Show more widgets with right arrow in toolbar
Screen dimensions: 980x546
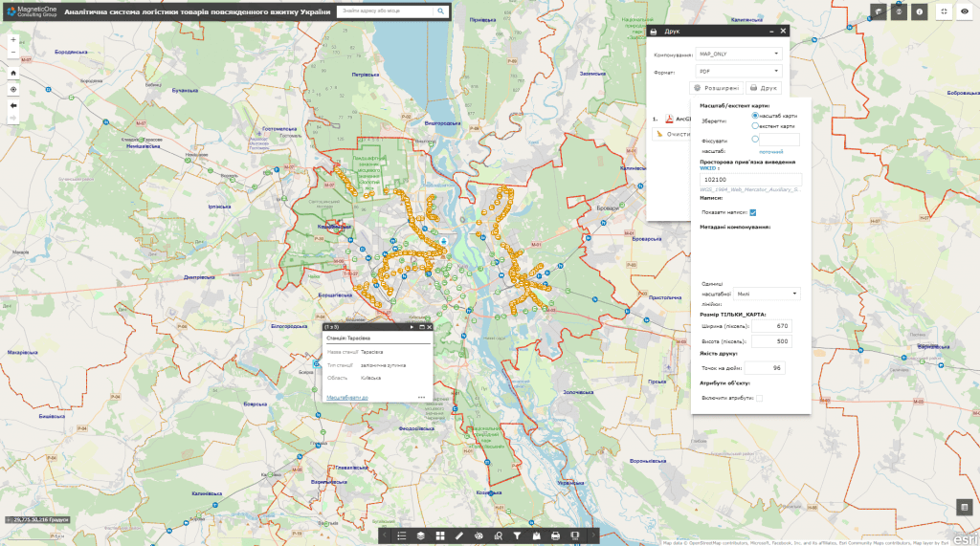(x=593, y=535)
